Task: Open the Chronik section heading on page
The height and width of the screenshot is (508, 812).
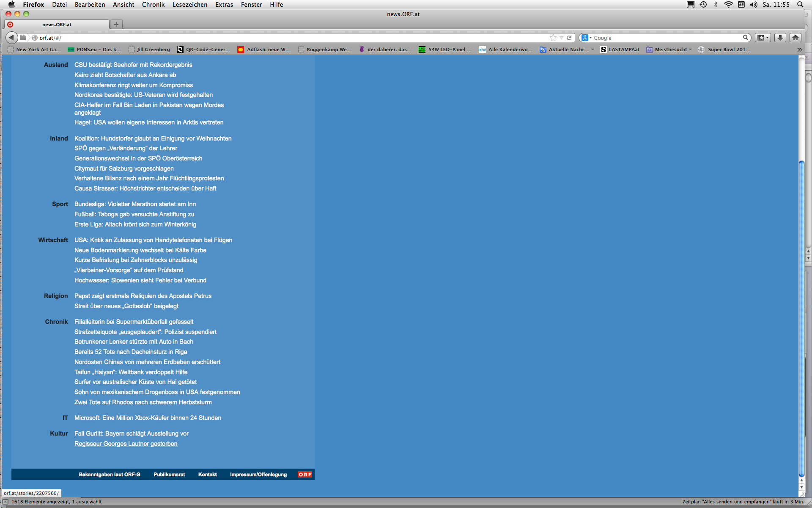Action: [56, 322]
